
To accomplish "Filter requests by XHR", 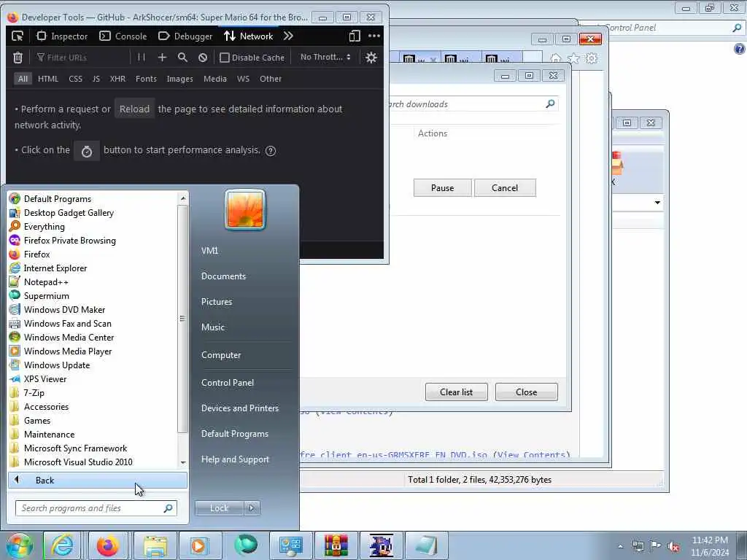I will 117,79.
